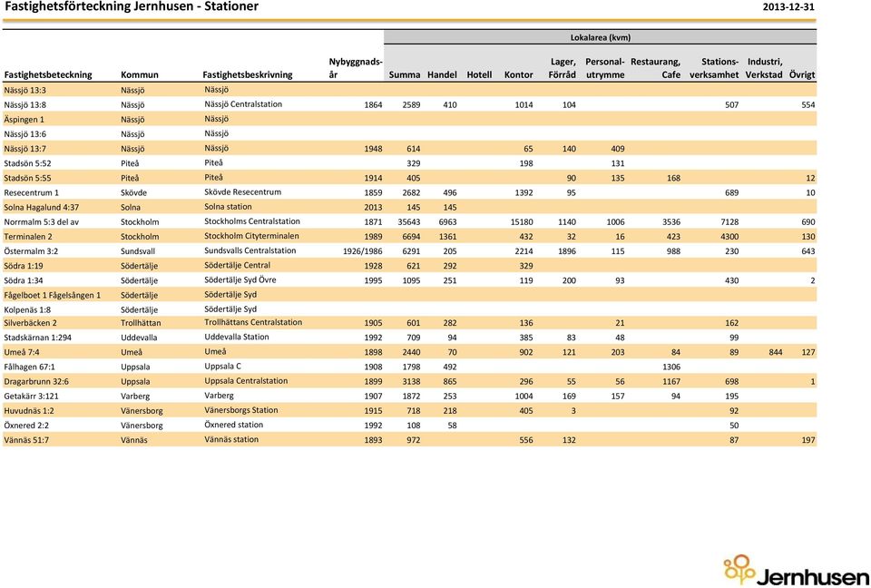Select the Kontor value 15180

[x=522, y=221]
